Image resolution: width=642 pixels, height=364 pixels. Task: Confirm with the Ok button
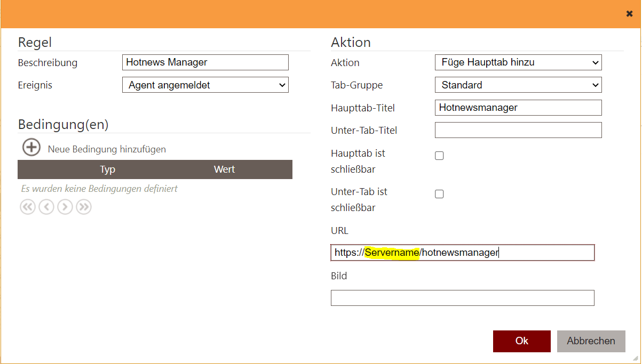(x=521, y=341)
